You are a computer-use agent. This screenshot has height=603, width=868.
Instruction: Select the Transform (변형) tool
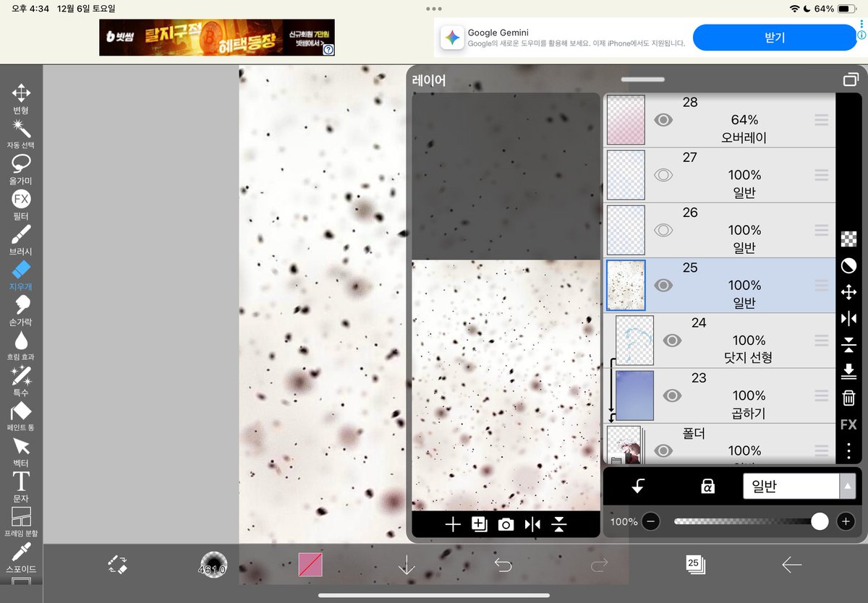[21, 99]
